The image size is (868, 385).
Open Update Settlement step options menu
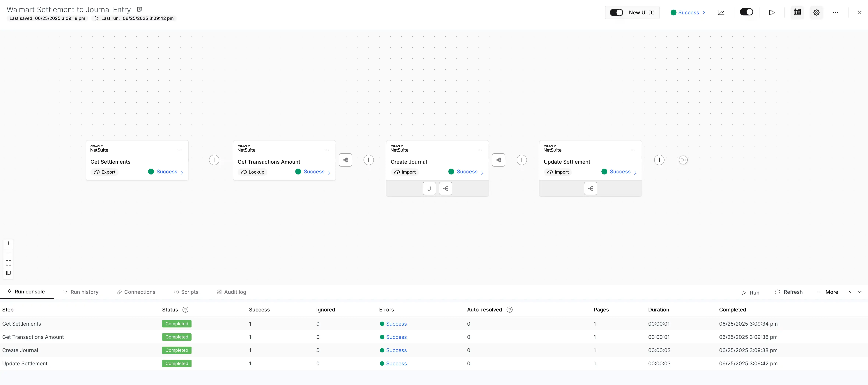(633, 150)
